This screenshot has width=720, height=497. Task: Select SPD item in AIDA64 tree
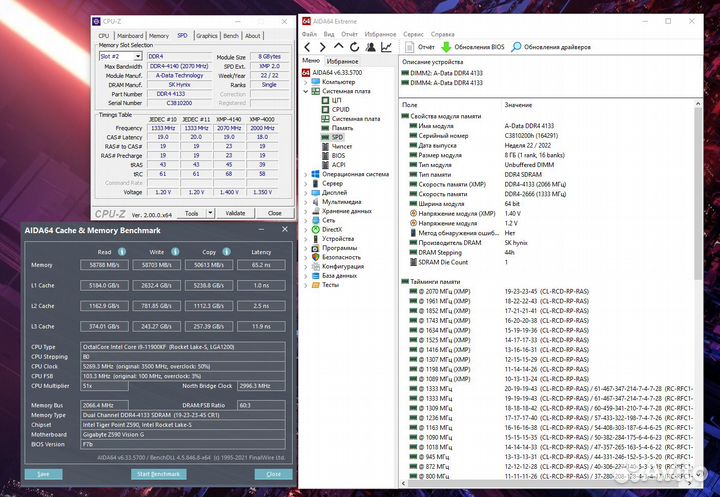click(332, 137)
